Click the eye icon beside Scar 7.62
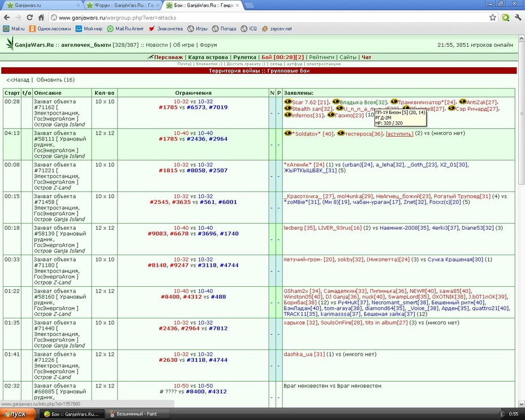This screenshot has height=420, width=525. (x=287, y=102)
